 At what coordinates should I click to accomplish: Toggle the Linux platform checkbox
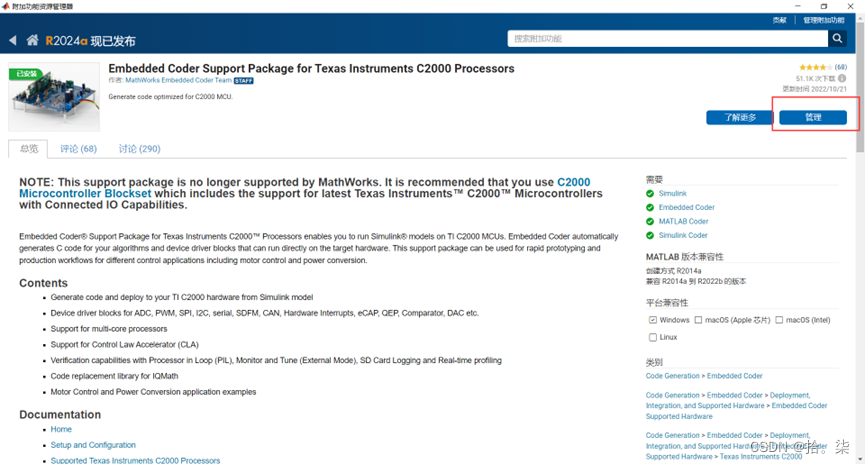tap(653, 337)
